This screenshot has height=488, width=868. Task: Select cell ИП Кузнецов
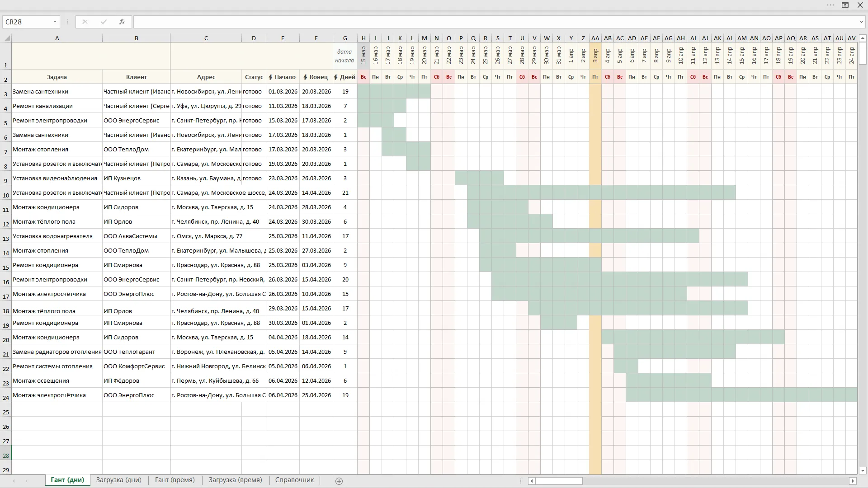[x=137, y=178]
